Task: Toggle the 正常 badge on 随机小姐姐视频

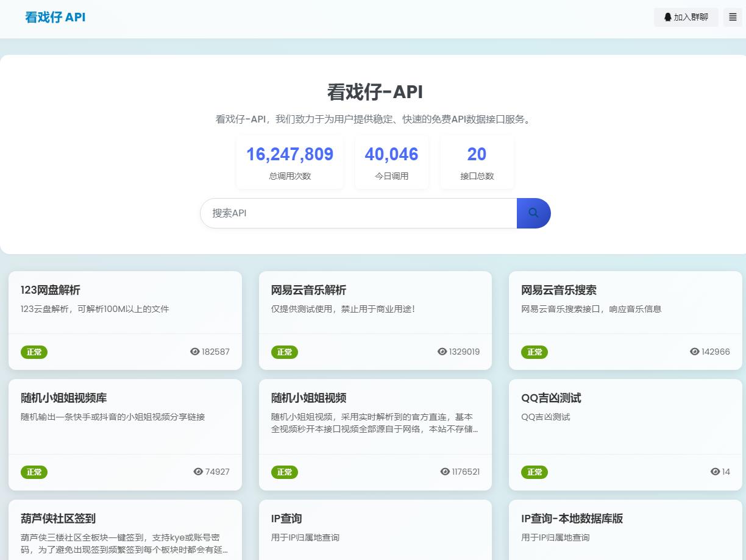Action: click(285, 472)
